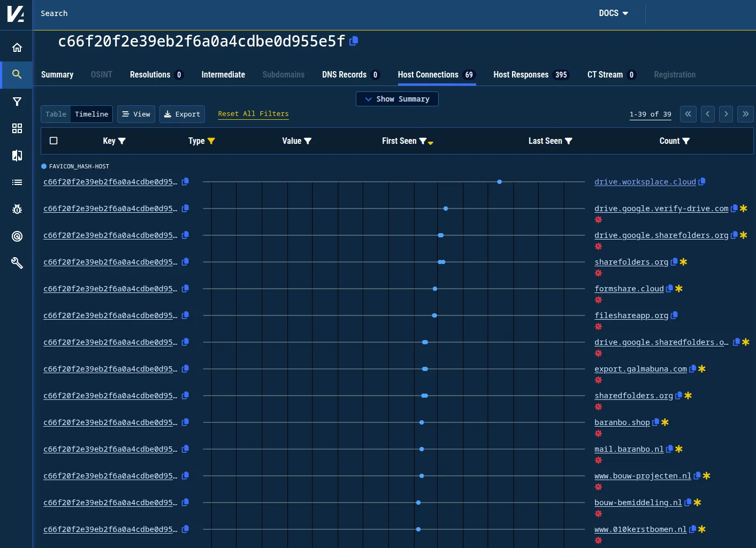The height and width of the screenshot is (548, 756).
Task: Open www.bouw-projecten.nl link
Action: pos(643,476)
